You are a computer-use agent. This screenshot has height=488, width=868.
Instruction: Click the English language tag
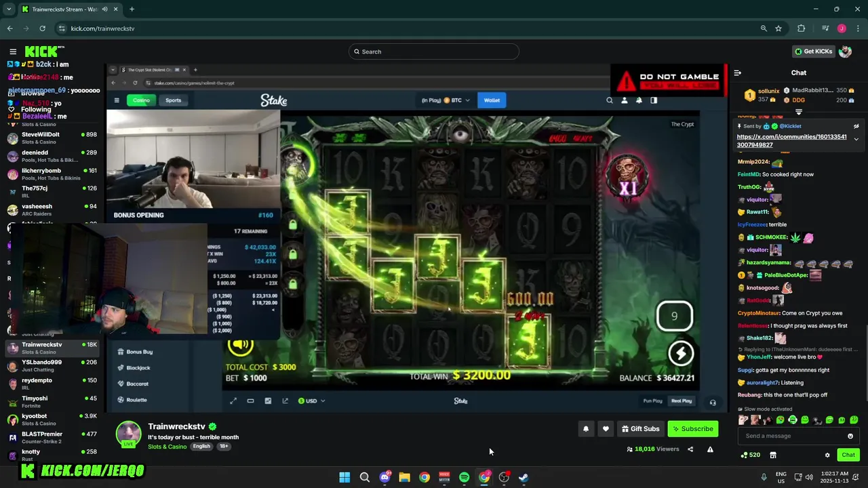(201, 447)
